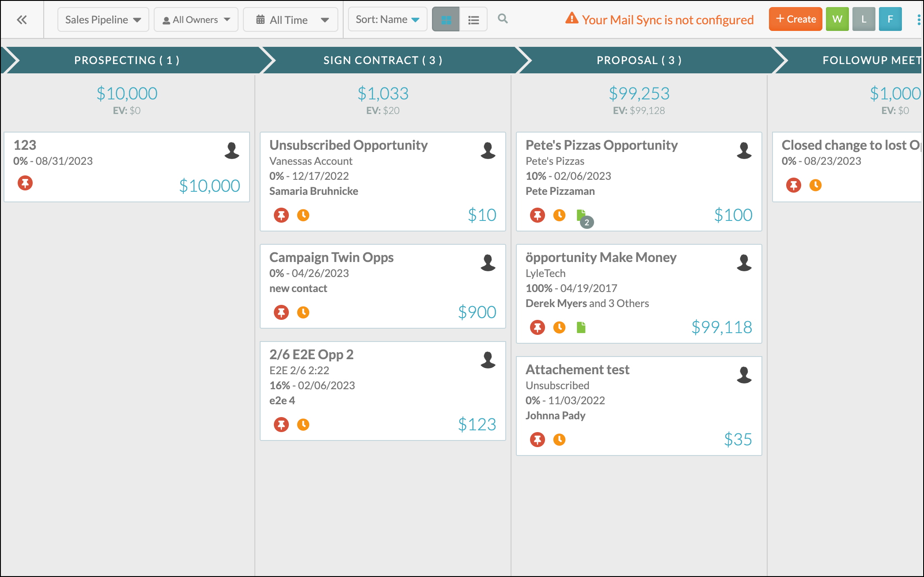Open the 2/6 E2E Opp 2 card title
Viewport: 924px width, 577px height.
(311, 354)
